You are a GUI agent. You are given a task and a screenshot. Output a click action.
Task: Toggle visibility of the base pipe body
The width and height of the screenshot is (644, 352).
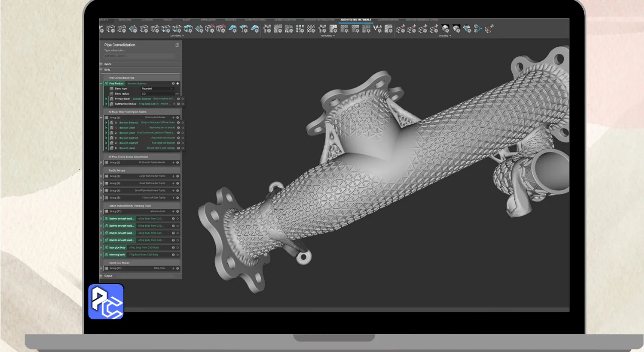[x=178, y=247]
